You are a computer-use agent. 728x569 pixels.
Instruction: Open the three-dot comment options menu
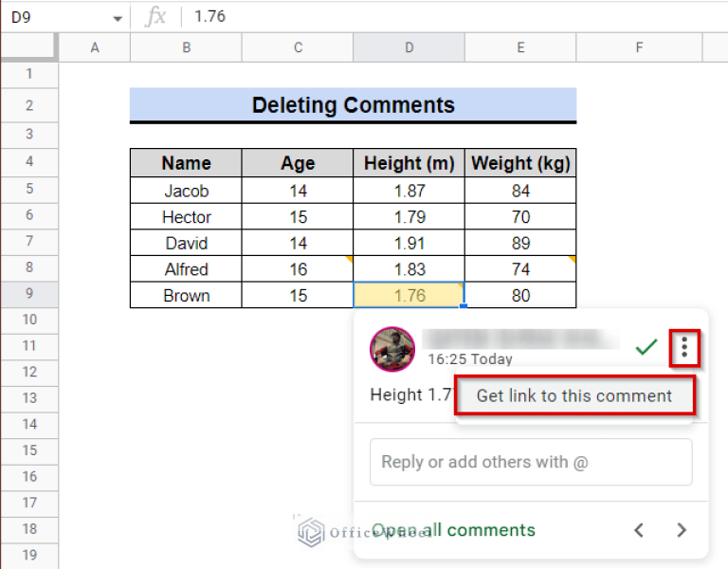coord(683,347)
